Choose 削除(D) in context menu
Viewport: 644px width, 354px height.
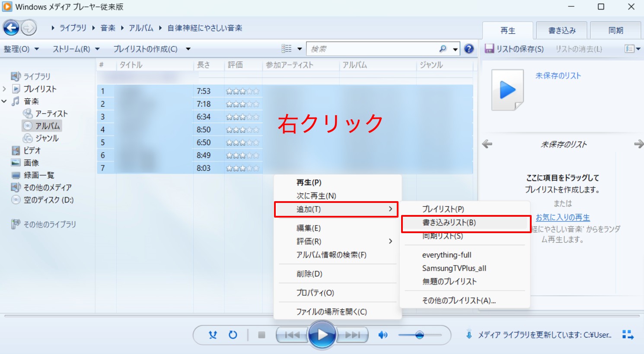[x=338, y=274]
